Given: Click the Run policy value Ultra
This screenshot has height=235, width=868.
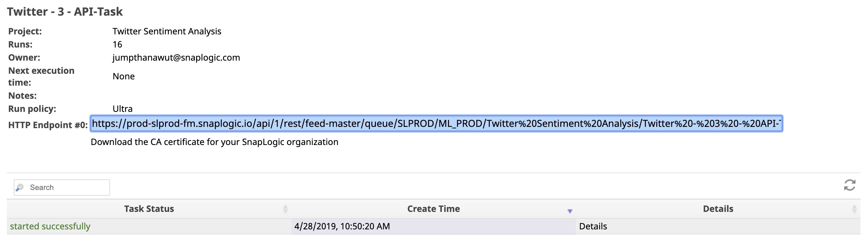Looking at the screenshot, I should 123,109.
